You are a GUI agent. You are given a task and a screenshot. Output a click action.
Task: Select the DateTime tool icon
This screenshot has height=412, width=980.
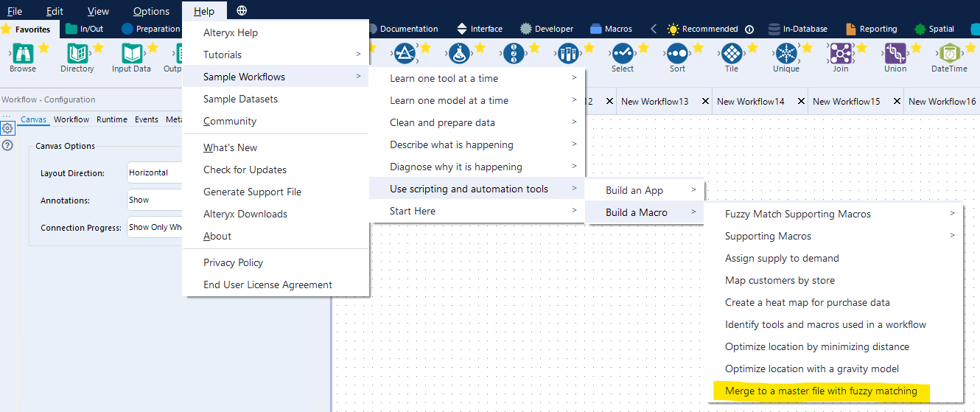[949, 53]
